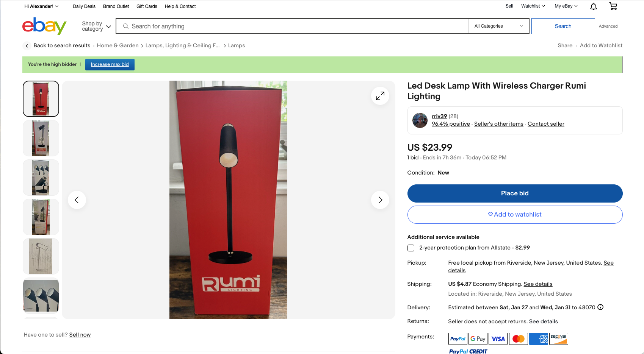This screenshot has width=644, height=354.
Task: Check the 2-year Allstate protection plan box
Action: pyautogui.click(x=411, y=248)
